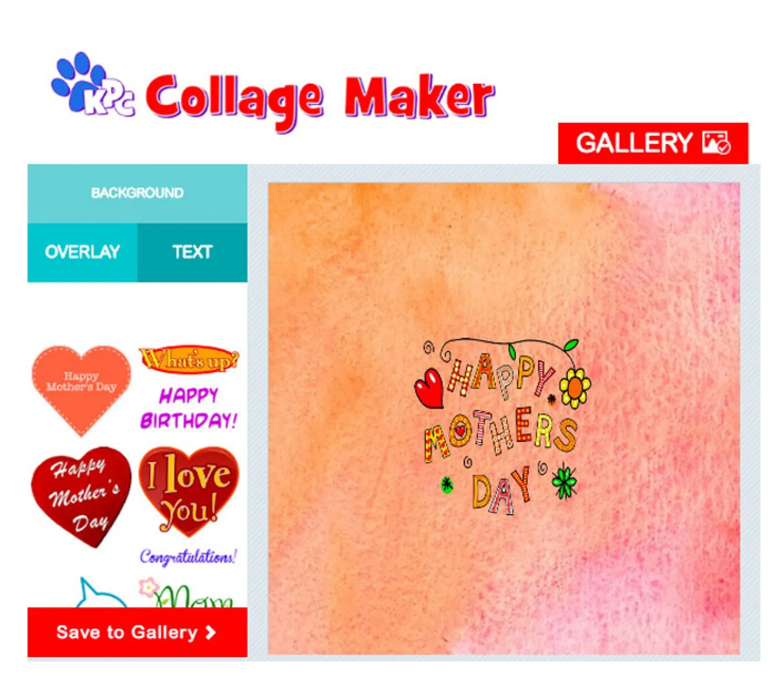Add the What's up? sticker
784x689 pixels.
[x=189, y=359]
